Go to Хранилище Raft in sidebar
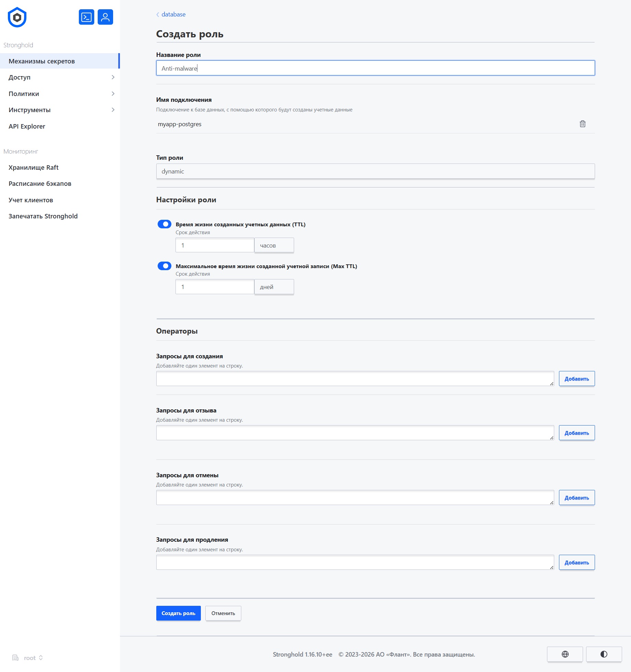 pyautogui.click(x=34, y=167)
